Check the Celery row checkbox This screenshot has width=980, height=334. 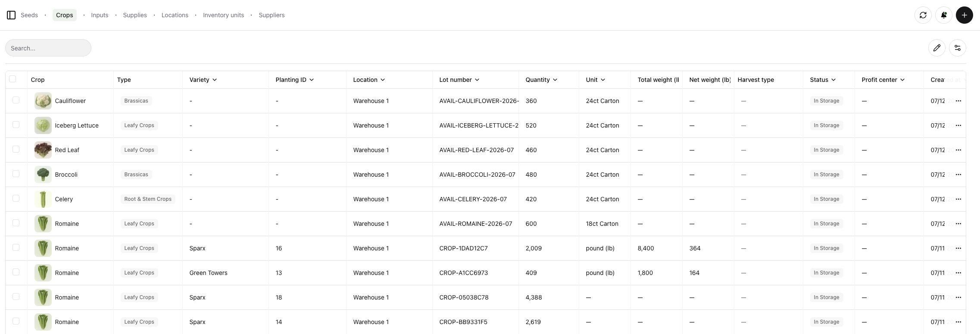click(x=16, y=198)
